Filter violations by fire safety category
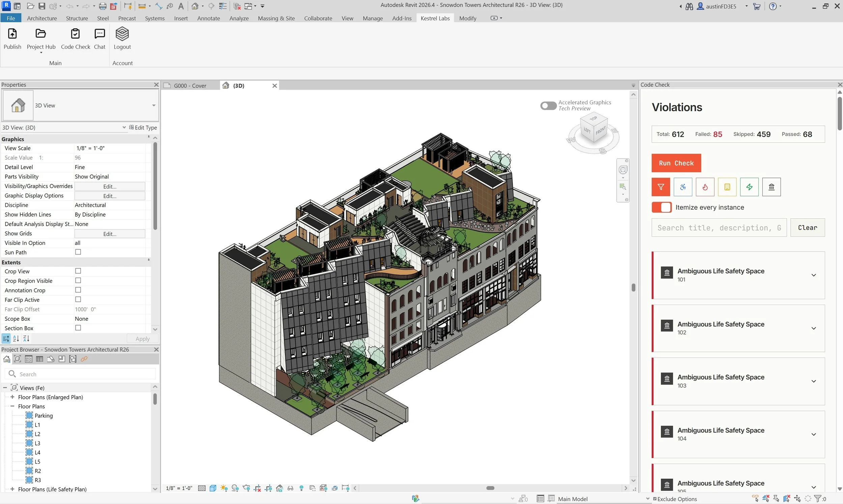 click(x=705, y=187)
